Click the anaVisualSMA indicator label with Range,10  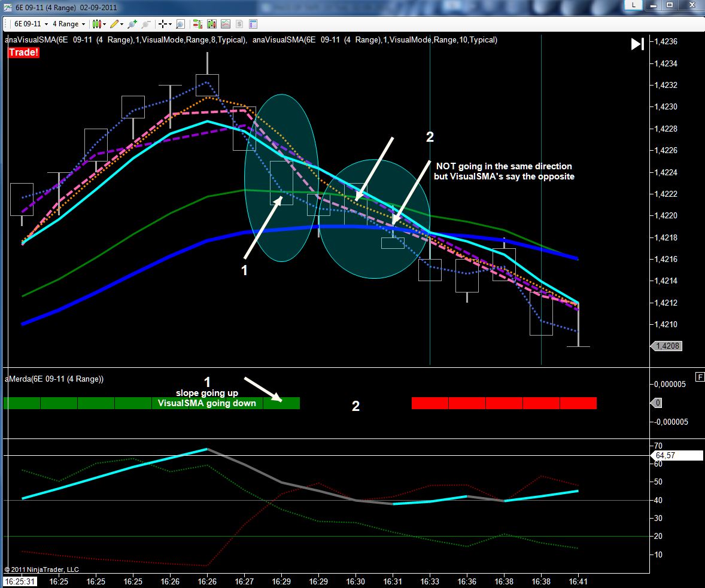[375, 39]
